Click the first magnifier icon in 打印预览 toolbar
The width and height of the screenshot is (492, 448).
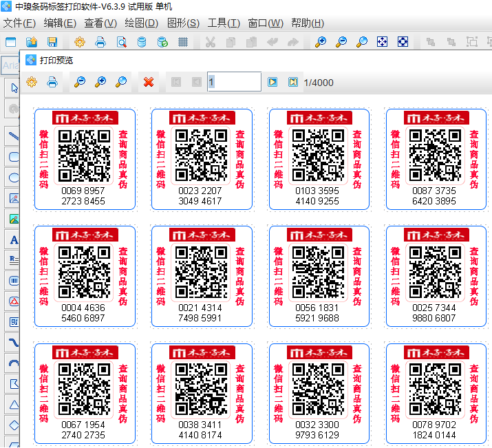click(x=80, y=83)
